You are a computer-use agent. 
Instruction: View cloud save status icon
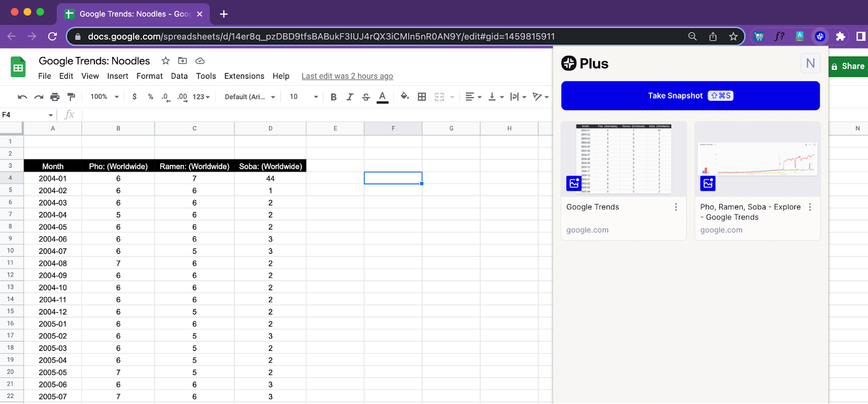pos(200,61)
